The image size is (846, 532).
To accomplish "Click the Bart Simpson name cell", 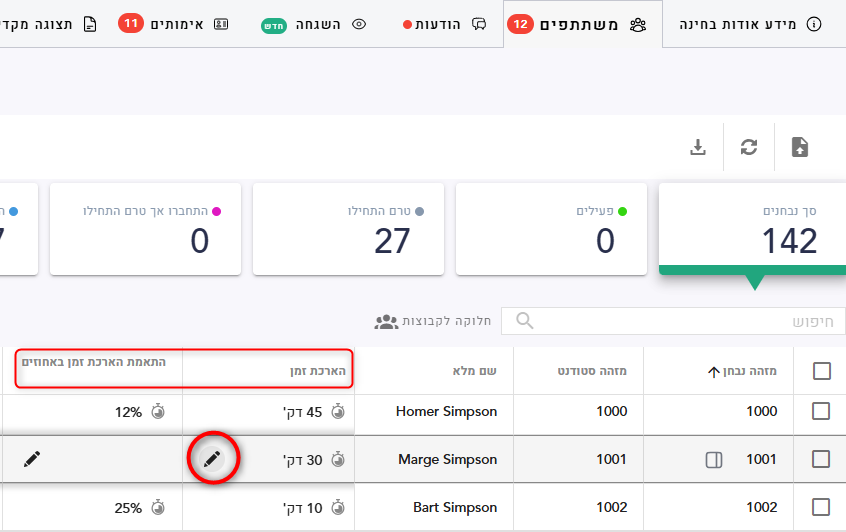I will point(455,507).
